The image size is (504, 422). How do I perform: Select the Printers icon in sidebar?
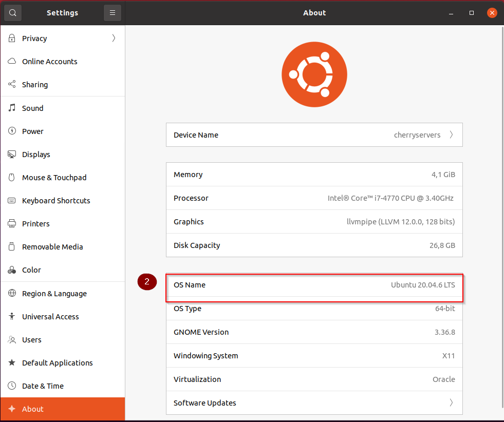pyautogui.click(x=11, y=223)
